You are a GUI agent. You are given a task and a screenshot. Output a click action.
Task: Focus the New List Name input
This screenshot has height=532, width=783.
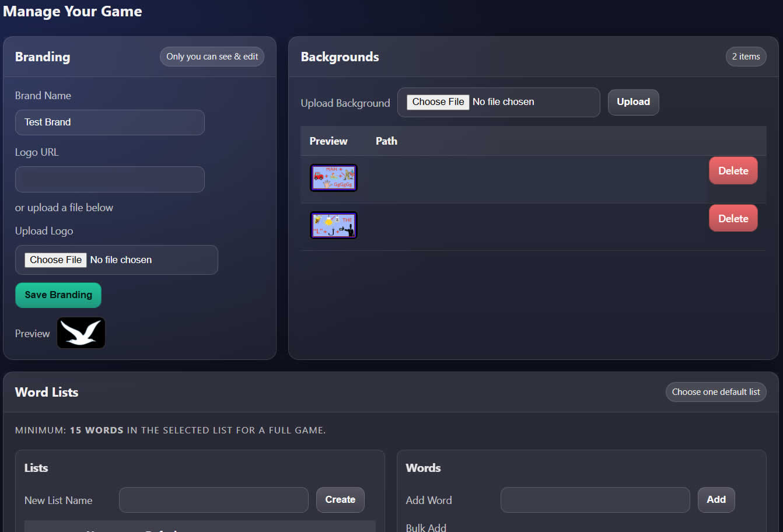click(x=214, y=499)
